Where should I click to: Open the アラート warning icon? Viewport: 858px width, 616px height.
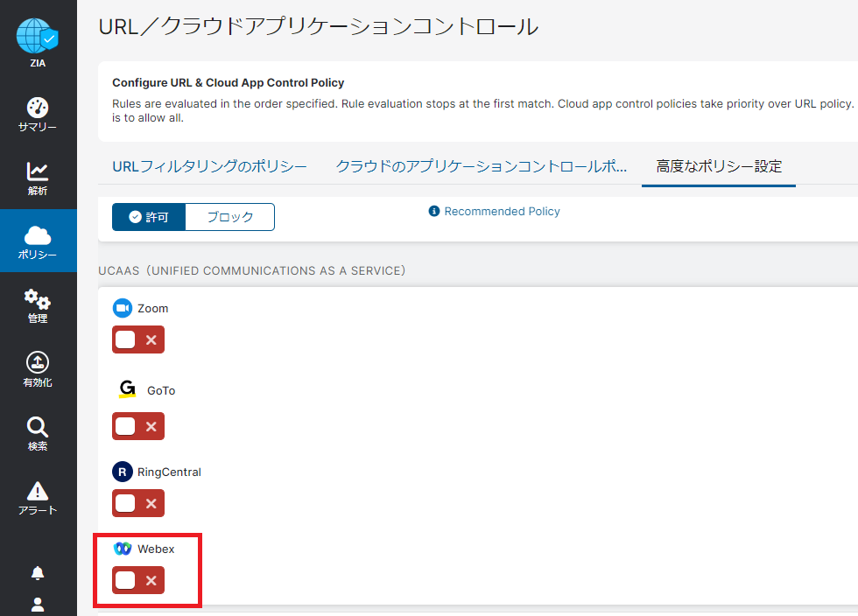coord(37,491)
